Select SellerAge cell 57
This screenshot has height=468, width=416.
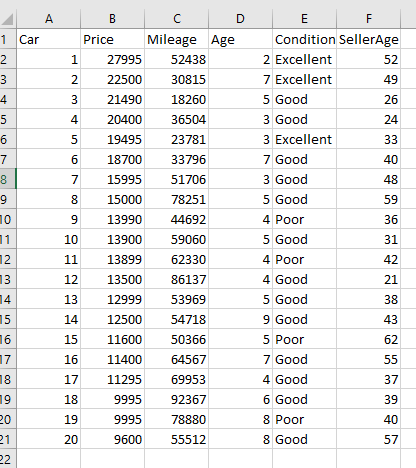point(369,439)
